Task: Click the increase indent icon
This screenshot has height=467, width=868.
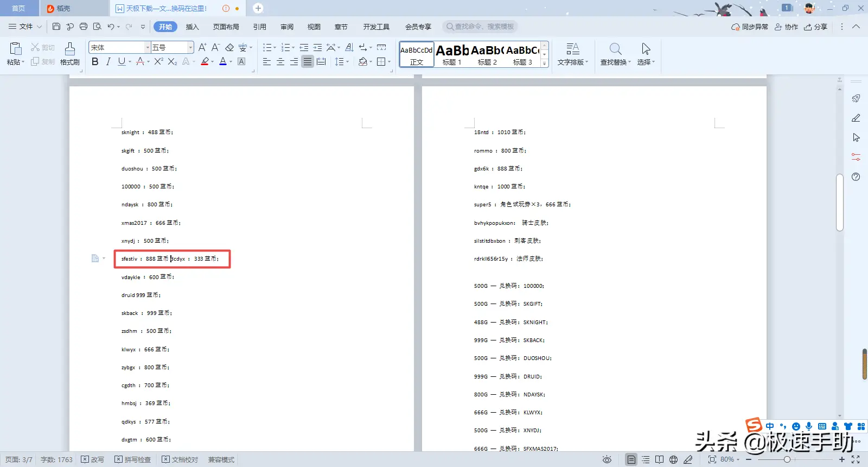Action: [x=317, y=48]
